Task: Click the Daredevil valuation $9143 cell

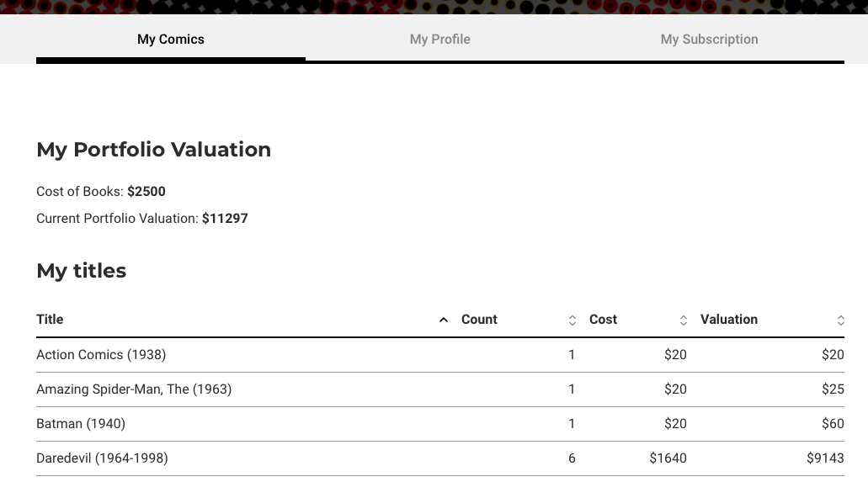Action: tap(825, 458)
